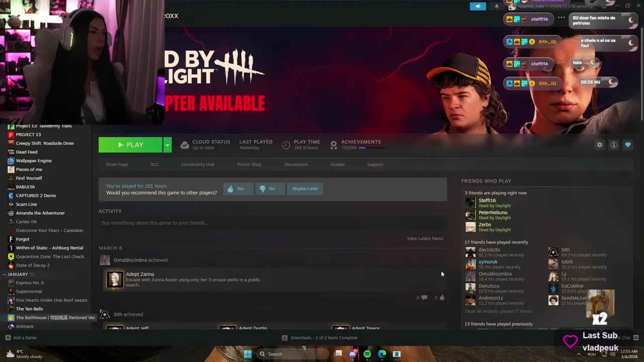Open the Store Page tab
Viewport: 644px width, 362px height.
(x=117, y=164)
